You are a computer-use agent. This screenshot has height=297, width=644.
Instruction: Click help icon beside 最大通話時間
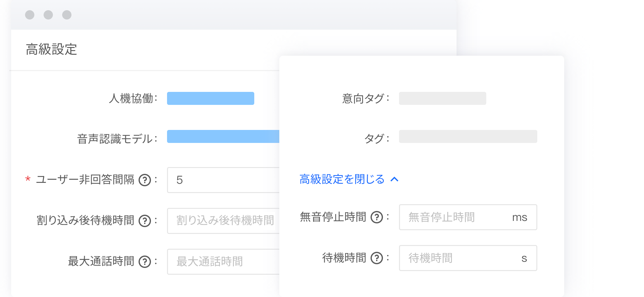pyautogui.click(x=144, y=262)
